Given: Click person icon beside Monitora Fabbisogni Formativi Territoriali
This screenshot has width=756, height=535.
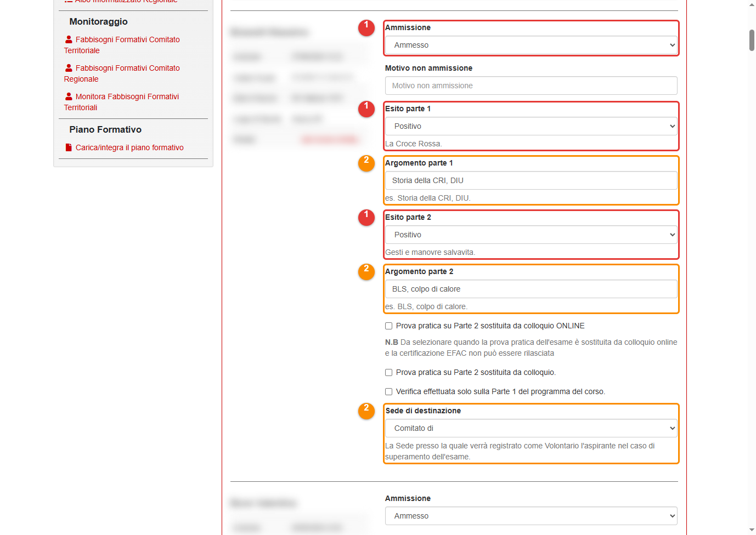Looking at the screenshot, I should [x=69, y=96].
